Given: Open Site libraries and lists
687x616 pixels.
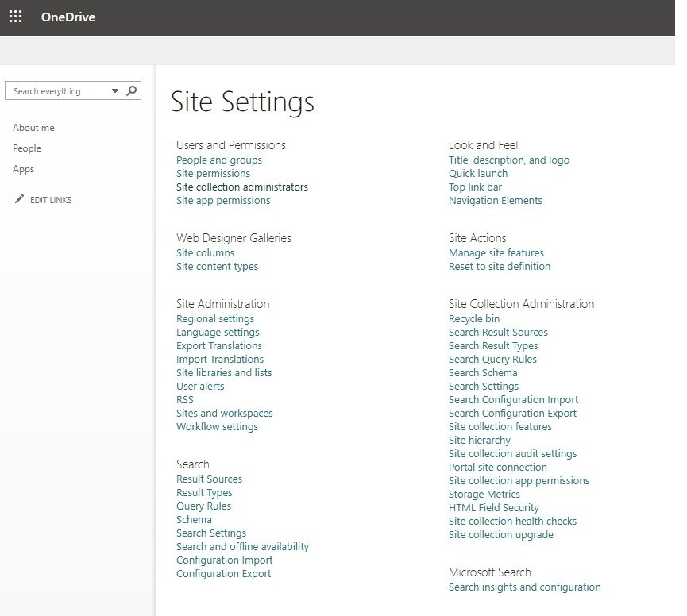Looking at the screenshot, I should coord(224,372).
